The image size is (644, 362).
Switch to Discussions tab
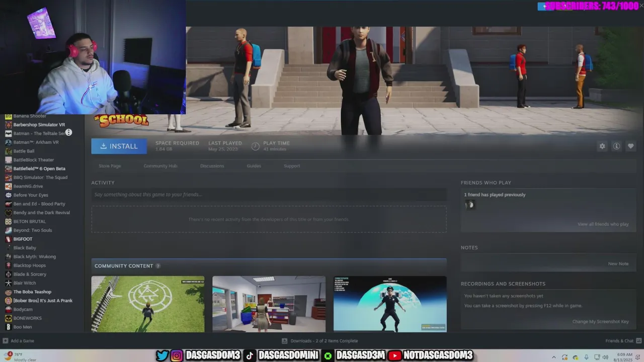(x=212, y=166)
